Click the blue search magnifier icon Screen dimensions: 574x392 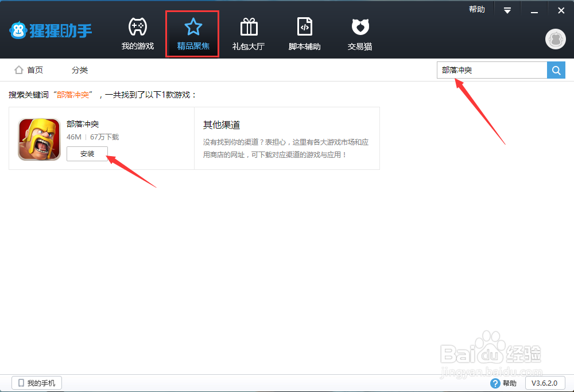556,69
